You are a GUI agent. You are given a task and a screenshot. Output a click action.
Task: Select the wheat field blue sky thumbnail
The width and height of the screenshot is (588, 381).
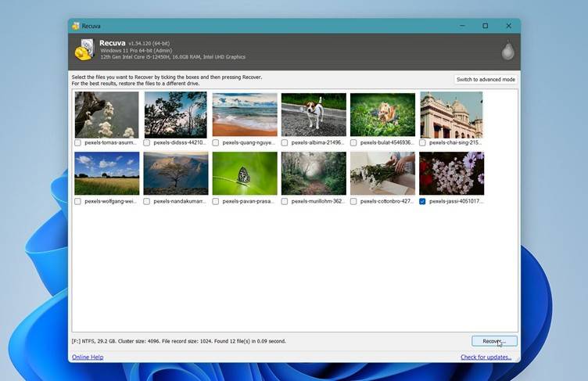click(106, 173)
